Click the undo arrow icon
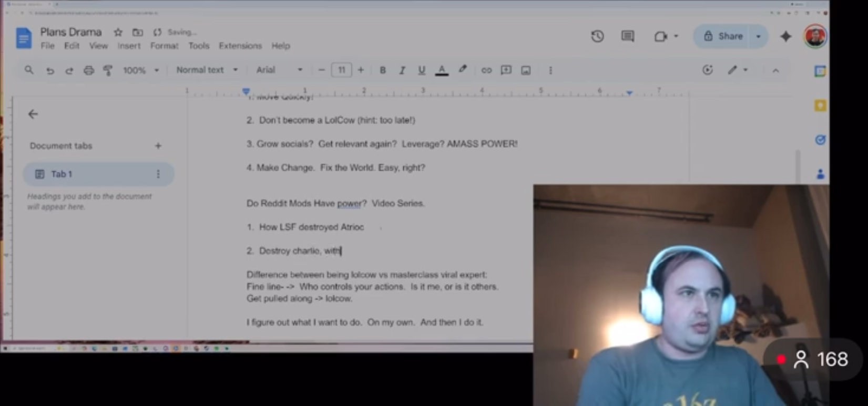Image resolution: width=868 pixels, height=406 pixels. coord(50,70)
